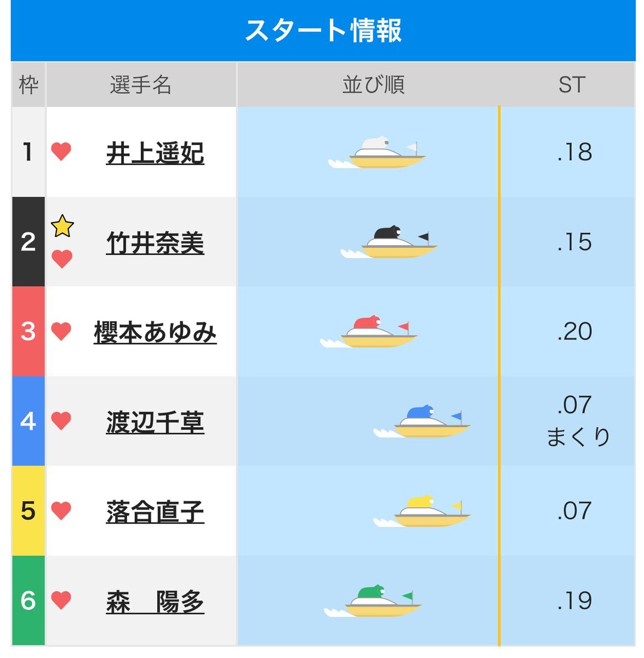Click the yellow star icon beside 竹井奈美
This screenshot has height=658, width=644.
[x=62, y=226]
